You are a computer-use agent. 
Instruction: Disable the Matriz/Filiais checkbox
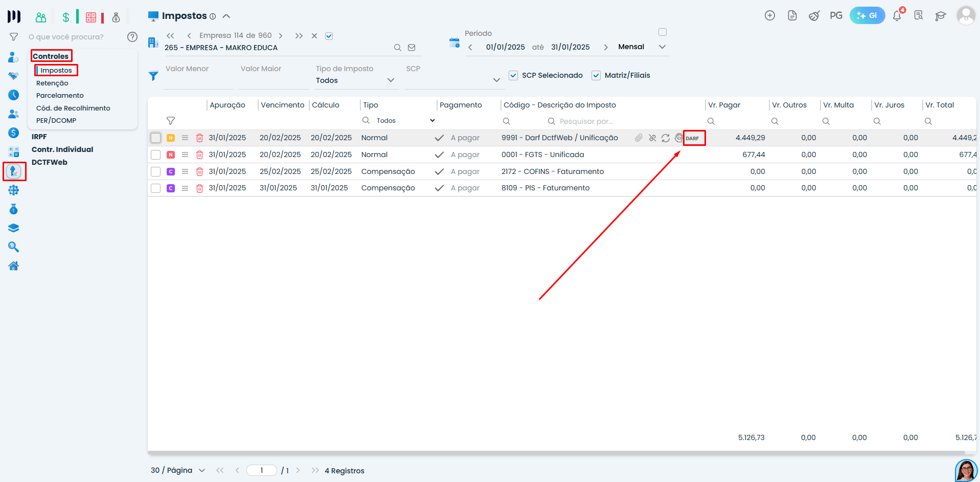click(x=596, y=75)
